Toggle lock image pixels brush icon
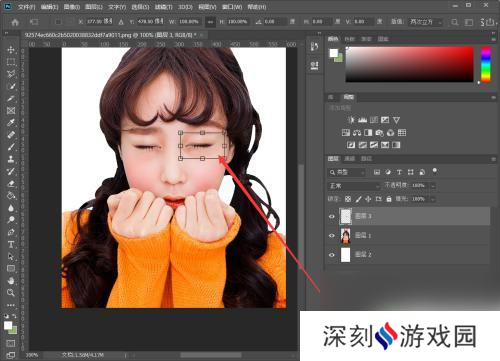The width and height of the screenshot is (500, 361). tap(358, 199)
